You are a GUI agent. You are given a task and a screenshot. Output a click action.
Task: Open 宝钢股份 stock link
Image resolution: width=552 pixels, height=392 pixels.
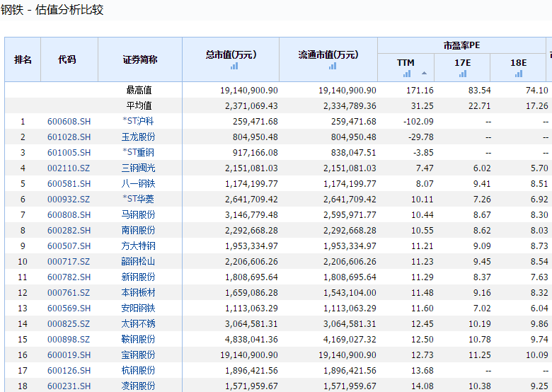tap(138, 354)
